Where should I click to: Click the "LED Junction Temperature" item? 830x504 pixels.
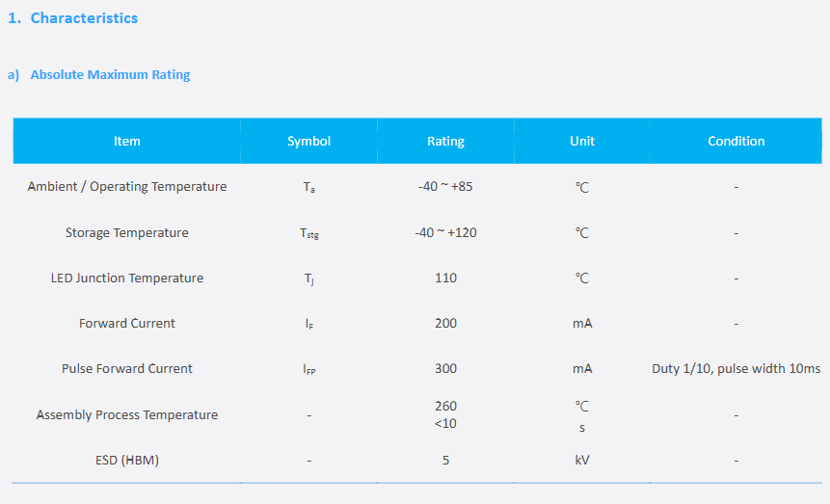(127, 279)
